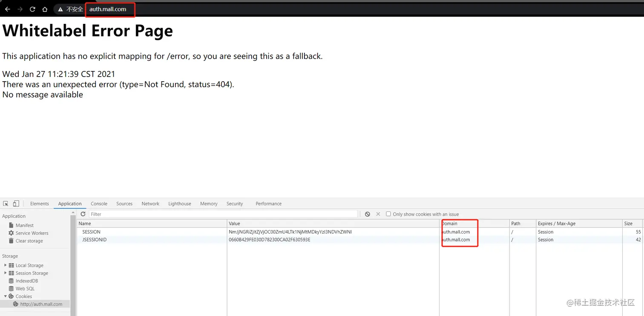Image resolution: width=644 pixels, height=316 pixels.
Task: Delete selected cookie with the X icon
Action: pyautogui.click(x=378, y=214)
